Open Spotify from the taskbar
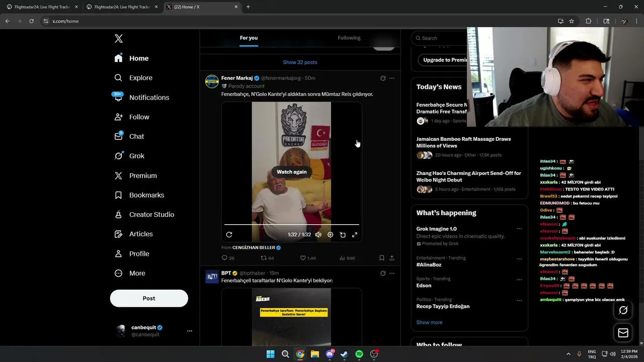Image resolution: width=644 pixels, height=362 pixels. pyautogui.click(x=359, y=354)
